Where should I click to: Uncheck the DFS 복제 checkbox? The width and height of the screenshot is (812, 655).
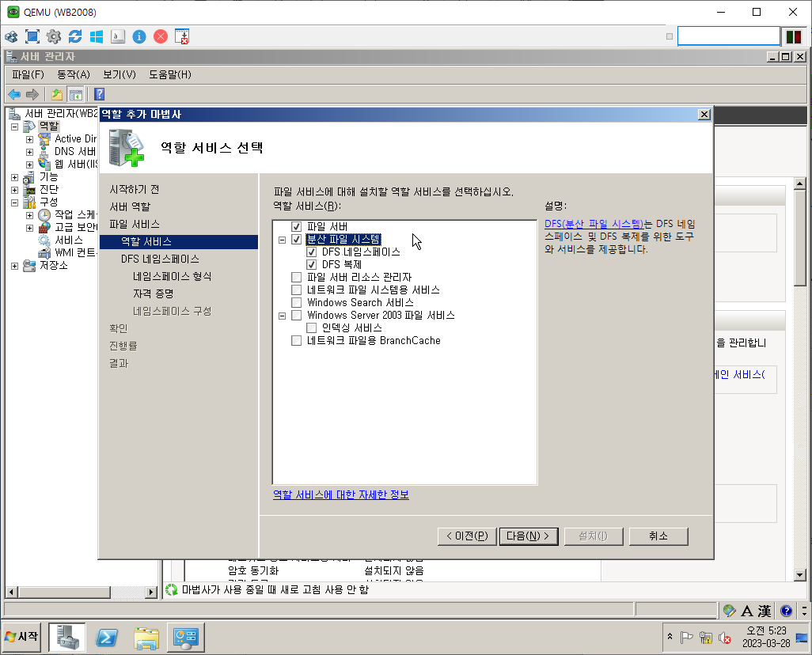tap(312, 264)
